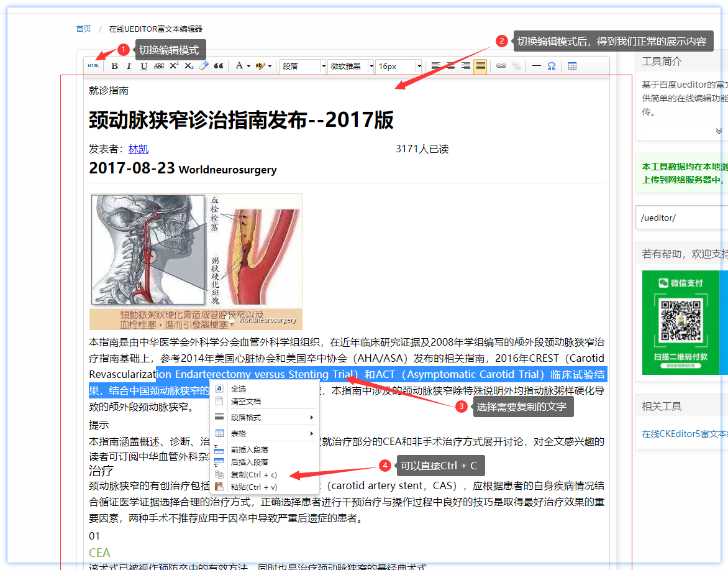Apply italic formatting
The height and width of the screenshot is (570, 728).
point(129,66)
